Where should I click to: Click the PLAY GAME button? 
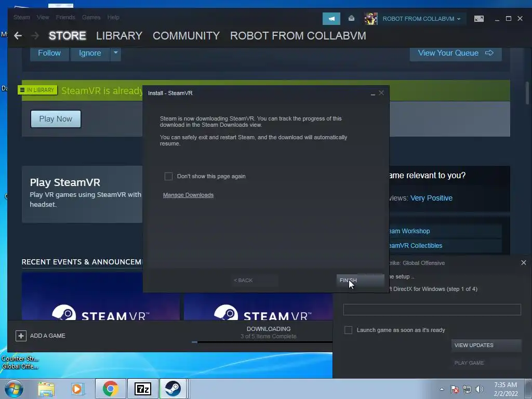486,363
